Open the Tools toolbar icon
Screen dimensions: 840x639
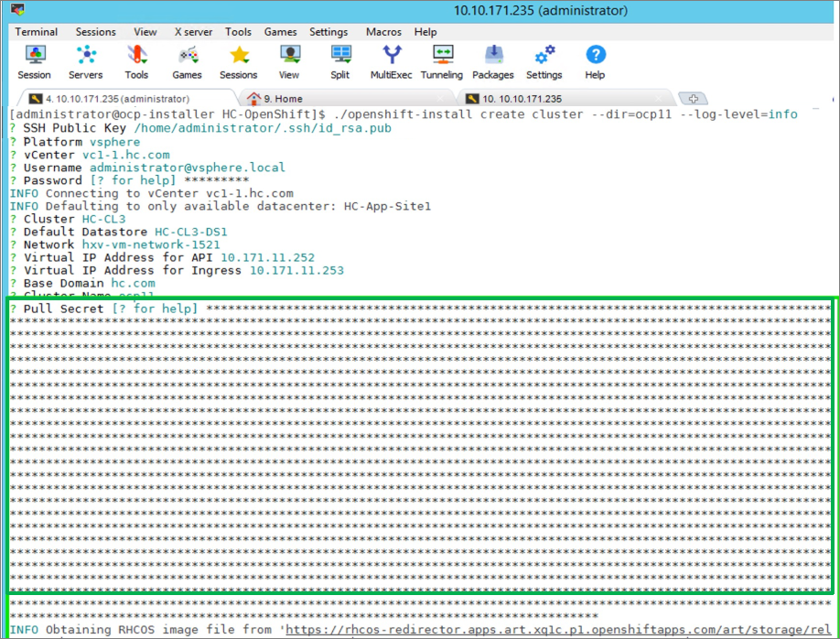(x=136, y=60)
